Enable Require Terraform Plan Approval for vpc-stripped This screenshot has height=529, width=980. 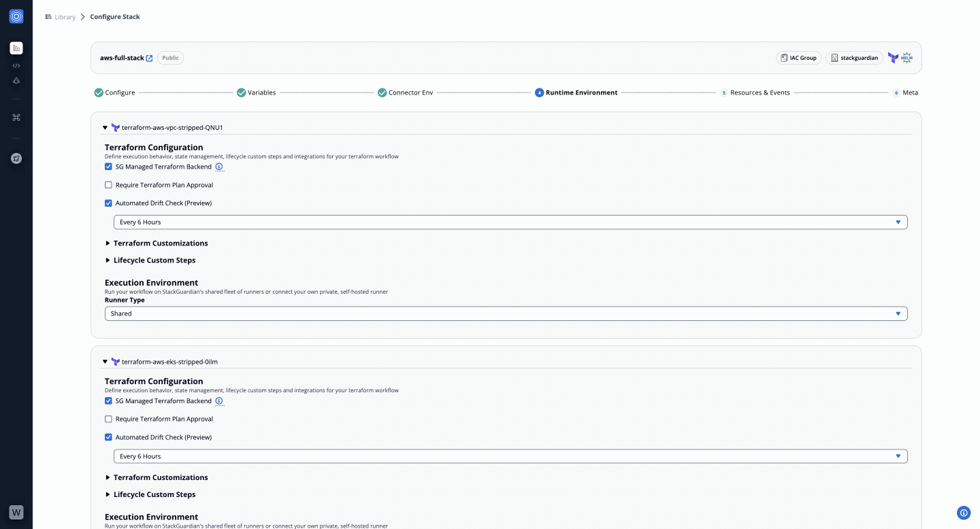click(108, 185)
